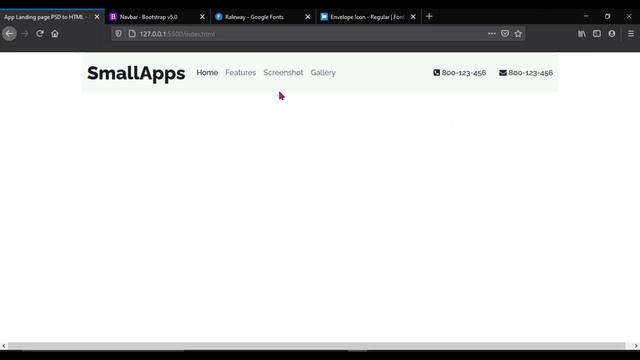The width and height of the screenshot is (640, 360).
Task: Close the Envelope Icon tab
Action: 413,17
